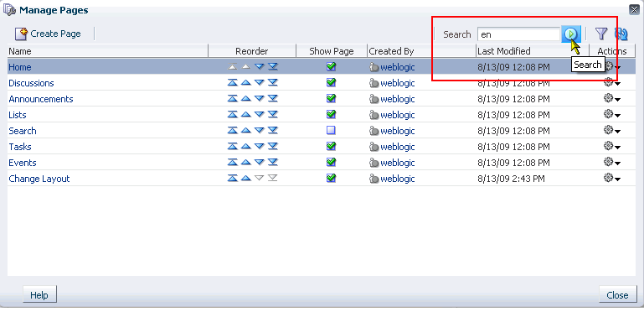
Task: Move Events page down one
Action: coord(259,163)
